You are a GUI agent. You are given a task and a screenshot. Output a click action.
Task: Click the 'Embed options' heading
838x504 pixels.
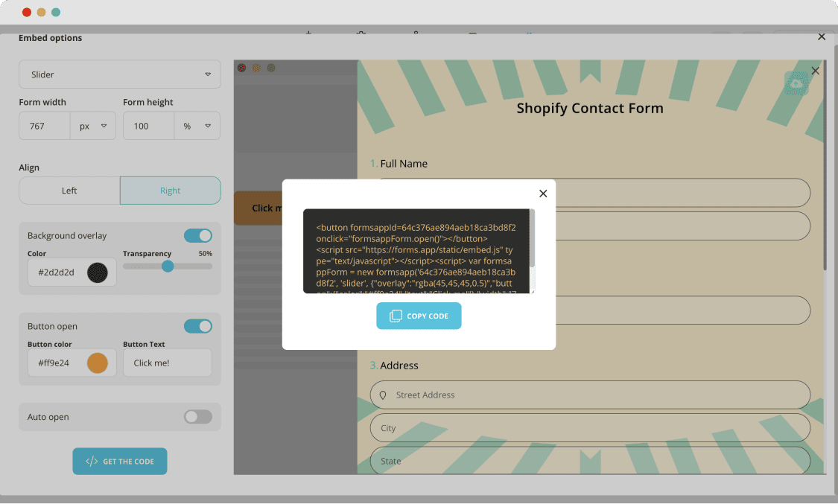50,38
